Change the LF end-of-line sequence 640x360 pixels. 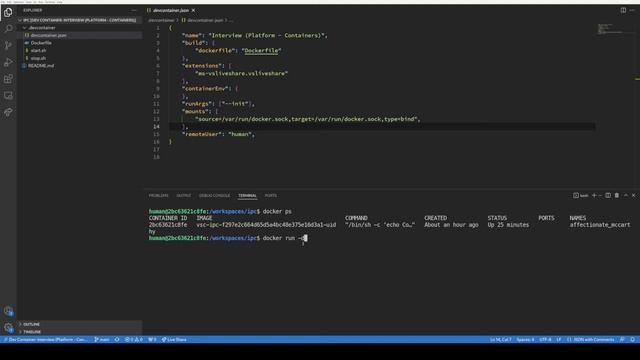pos(559,340)
